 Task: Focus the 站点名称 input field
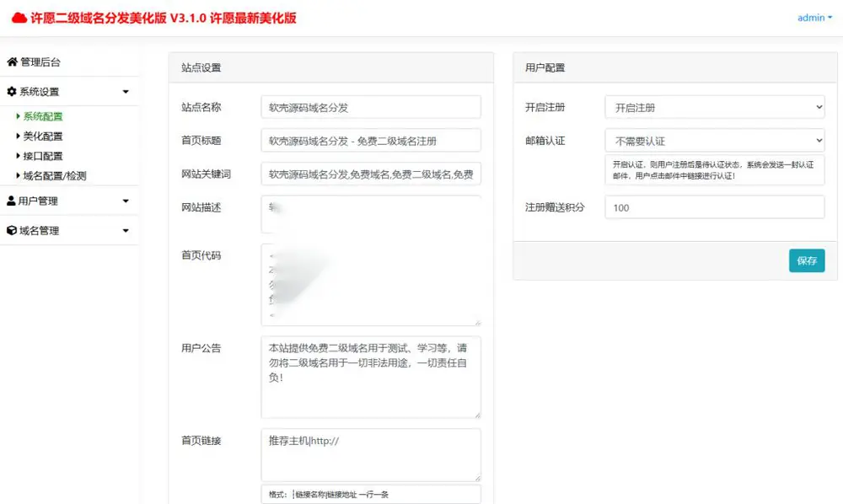[x=371, y=108]
